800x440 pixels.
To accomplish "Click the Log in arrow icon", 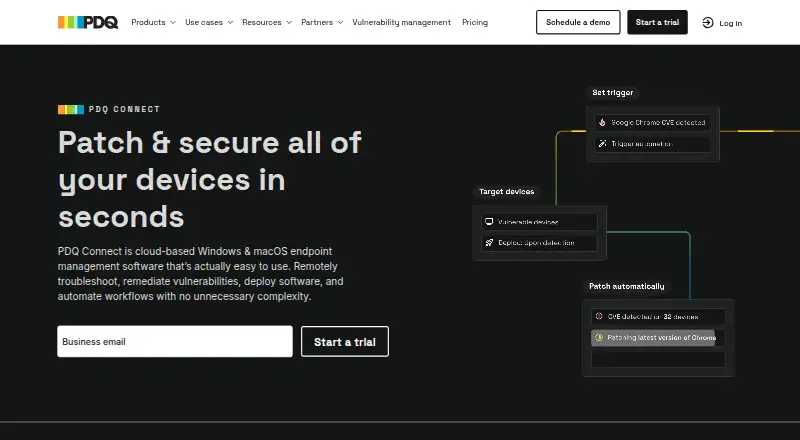I will pos(707,22).
